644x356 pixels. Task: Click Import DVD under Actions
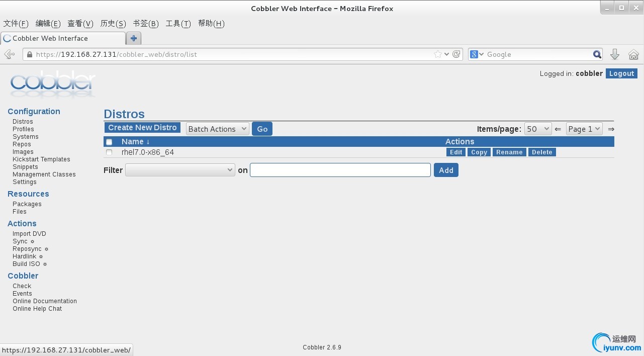[29, 234]
